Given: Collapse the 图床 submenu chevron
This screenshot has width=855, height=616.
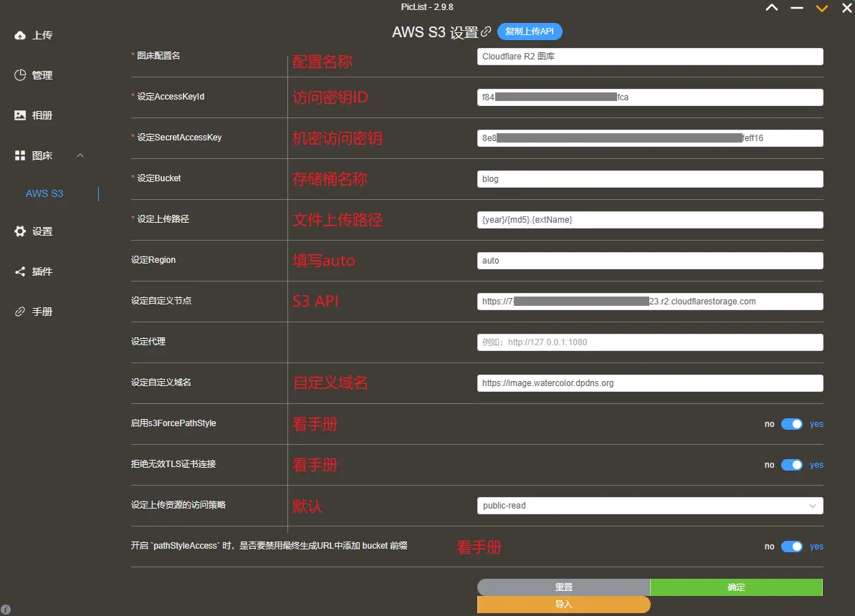Looking at the screenshot, I should (x=80, y=155).
